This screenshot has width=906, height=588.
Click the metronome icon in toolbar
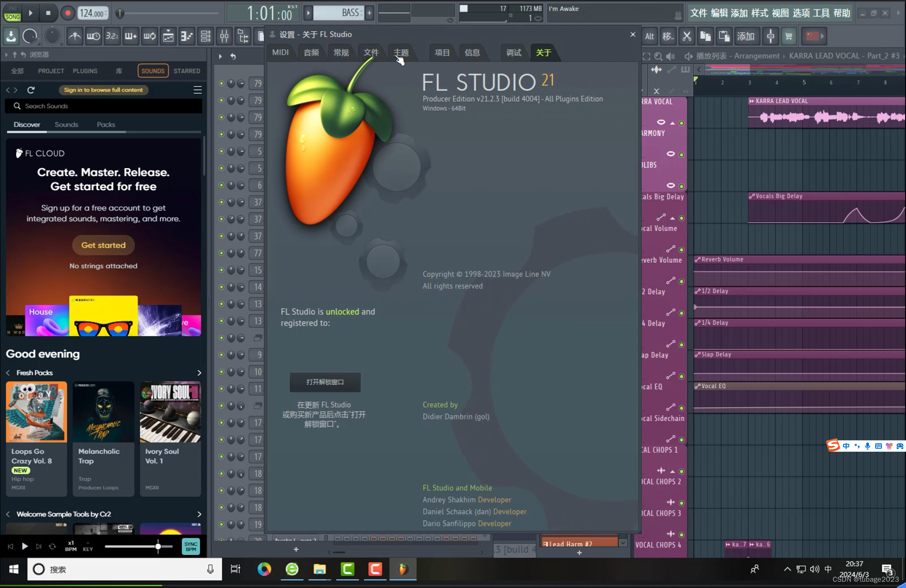click(75, 36)
